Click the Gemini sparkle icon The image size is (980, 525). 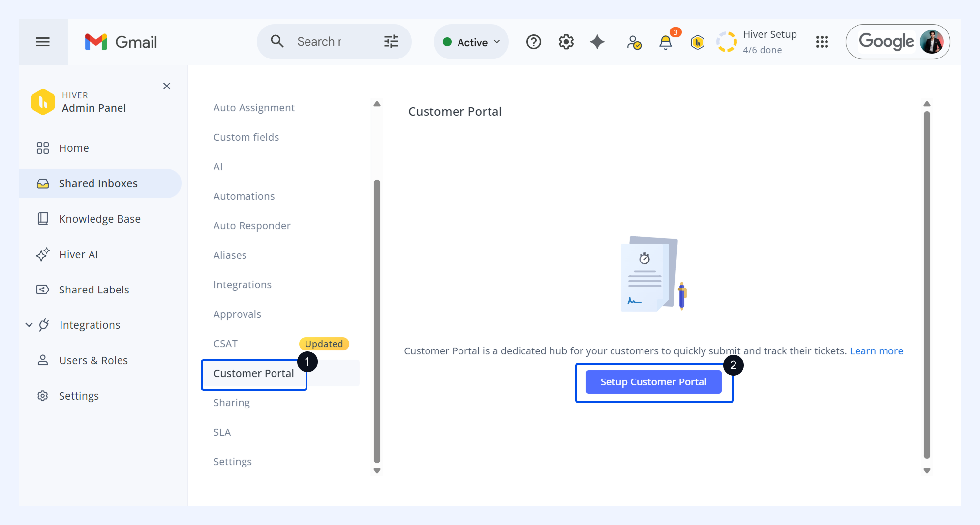[597, 42]
